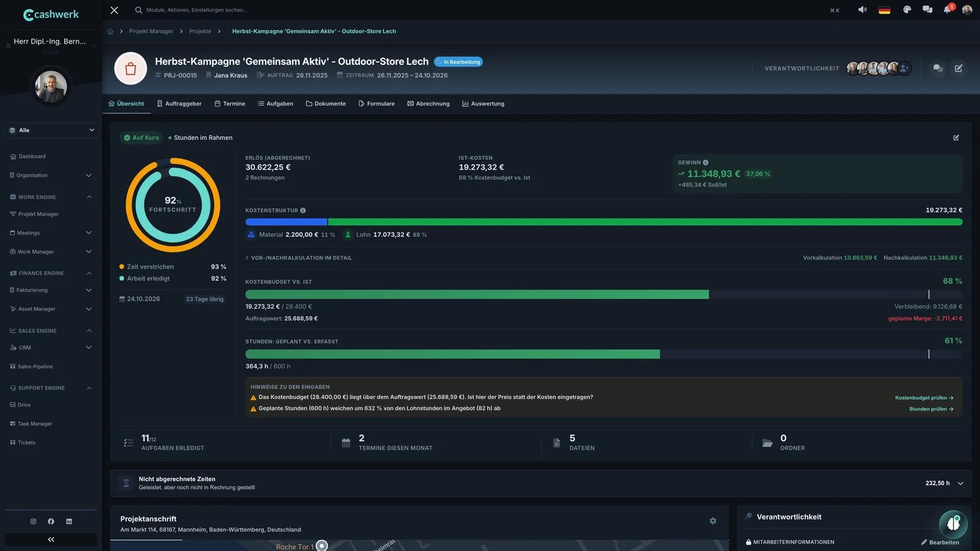Viewport: 980px width, 551px height.
Task: Open the LinkedIn icon in sidebar footer
Action: point(69,522)
